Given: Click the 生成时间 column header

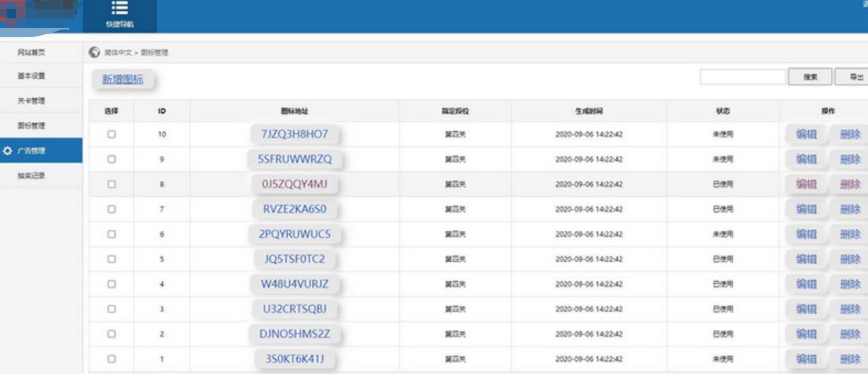Looking at the screenshot, I should click(x=589, y=111).
